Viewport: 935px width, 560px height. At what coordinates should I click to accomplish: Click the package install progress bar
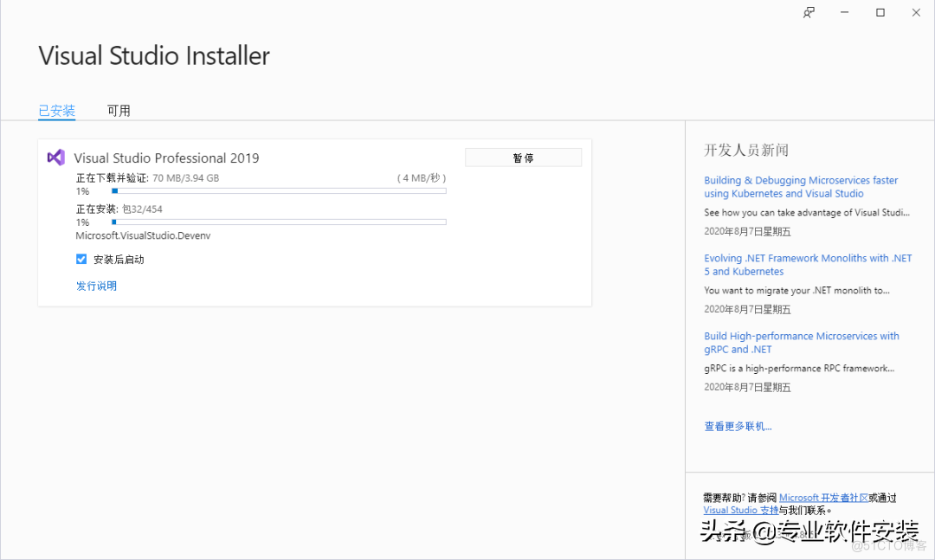pos(279,222)
